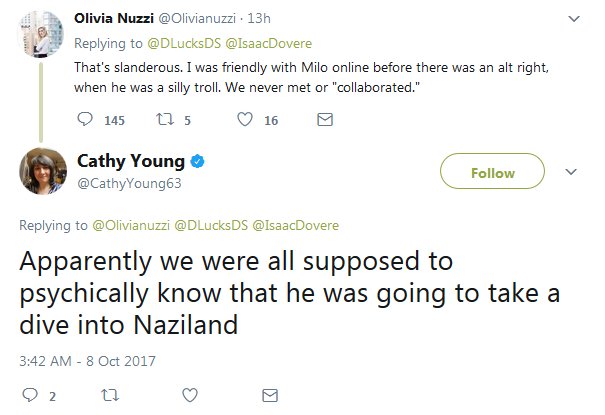Image resolution: width=605 pixels, height=415 pixels.
Task: Open more options on Olivia Nuzzi's tweet
Action: click(x=573, y=19)
